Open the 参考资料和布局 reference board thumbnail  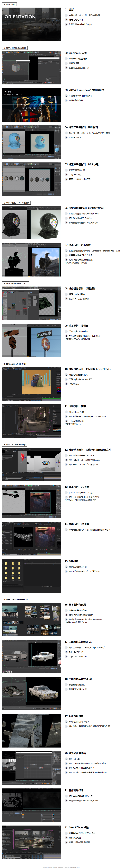point(31,619)
